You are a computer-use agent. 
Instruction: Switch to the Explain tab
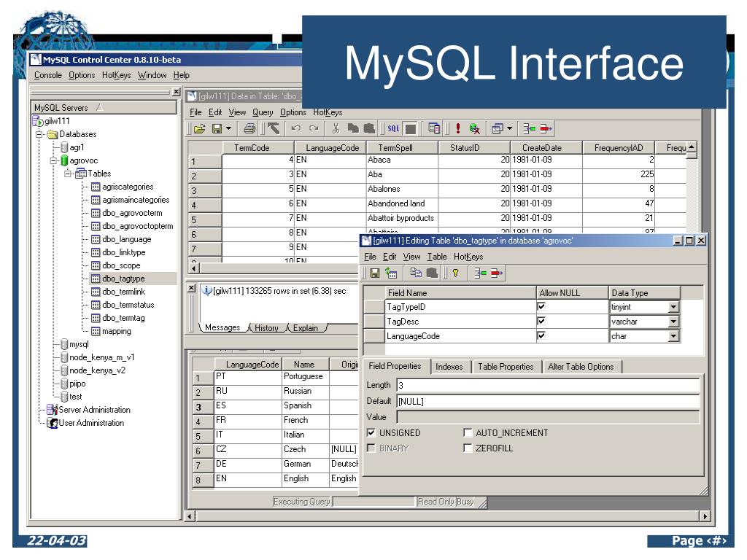click(306, 327)
